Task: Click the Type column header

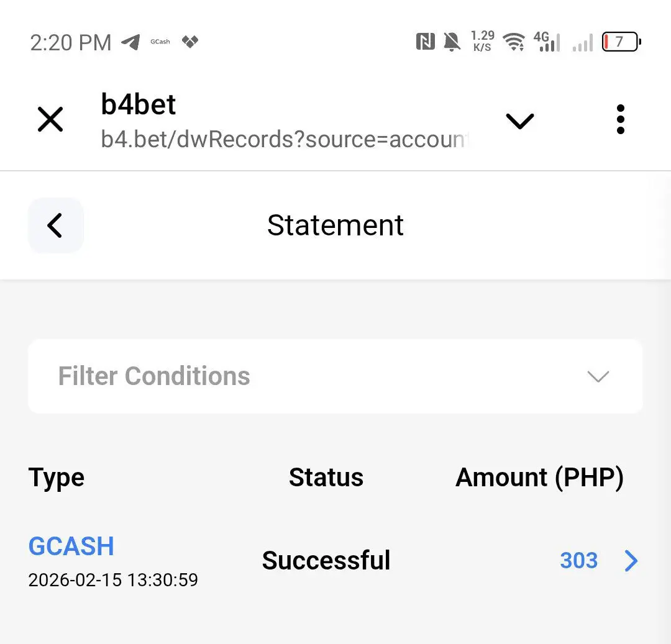Action: point(56,478)
